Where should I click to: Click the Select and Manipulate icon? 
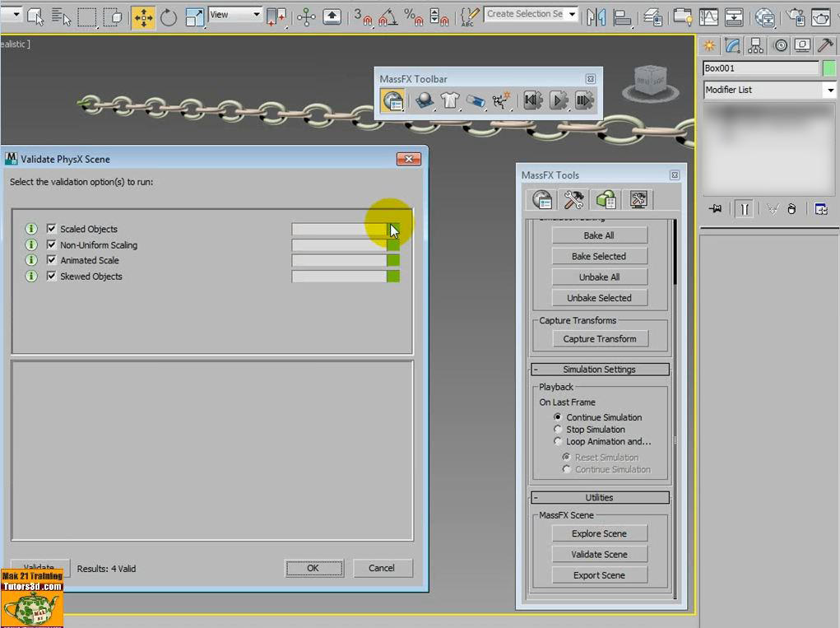click(x=306, y=16)
